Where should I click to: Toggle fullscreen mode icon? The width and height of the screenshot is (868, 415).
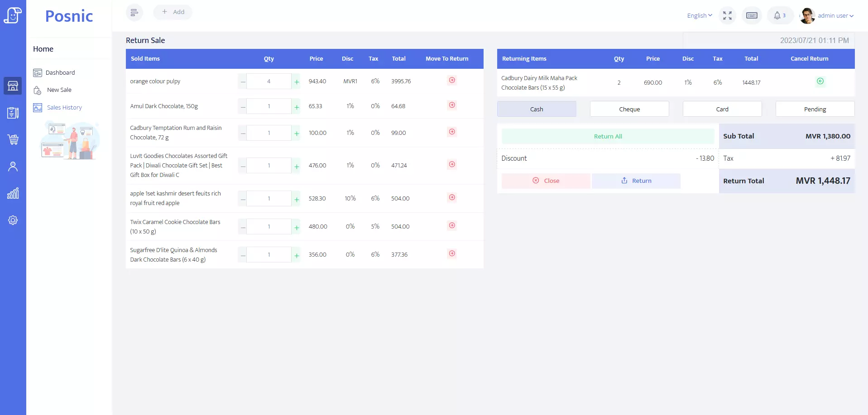[727, 15]
